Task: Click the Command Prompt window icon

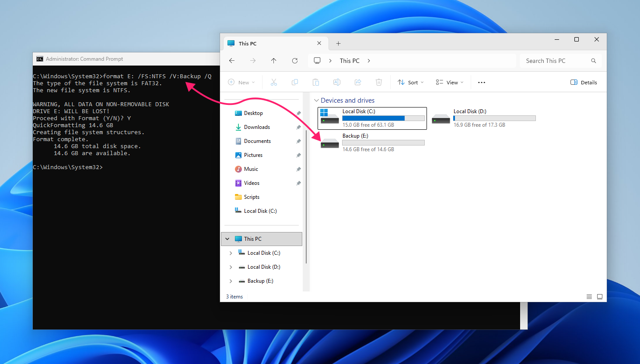Action: (x=40, y=59)
